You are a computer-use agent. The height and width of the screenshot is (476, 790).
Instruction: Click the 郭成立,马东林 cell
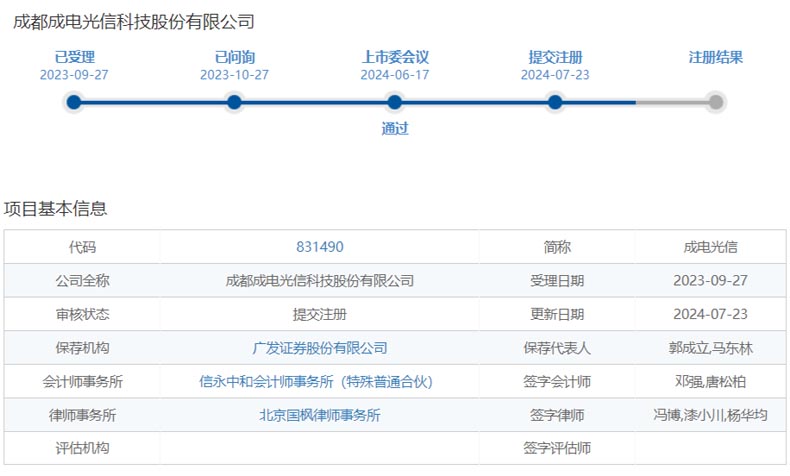(710, 348)
